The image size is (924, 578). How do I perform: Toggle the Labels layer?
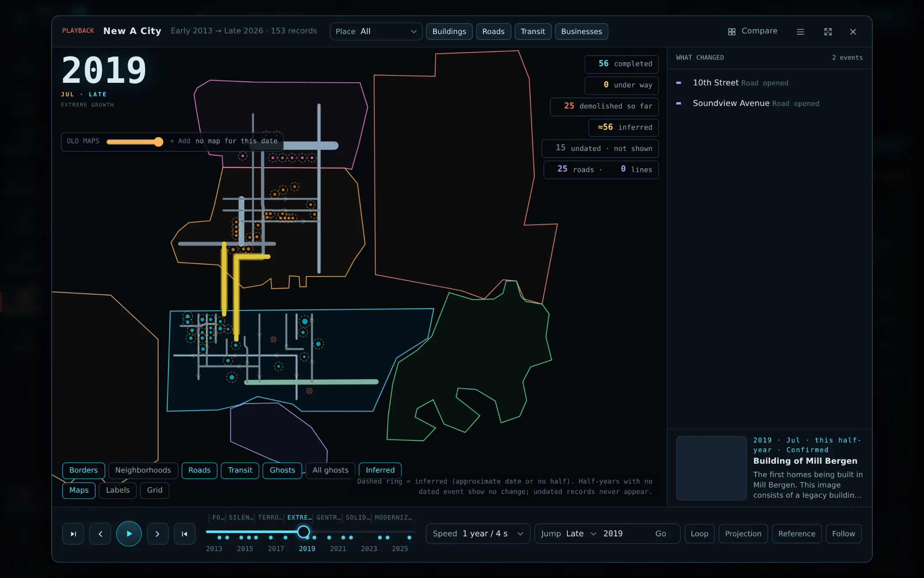pyautogui.click(x=118, y=490)
